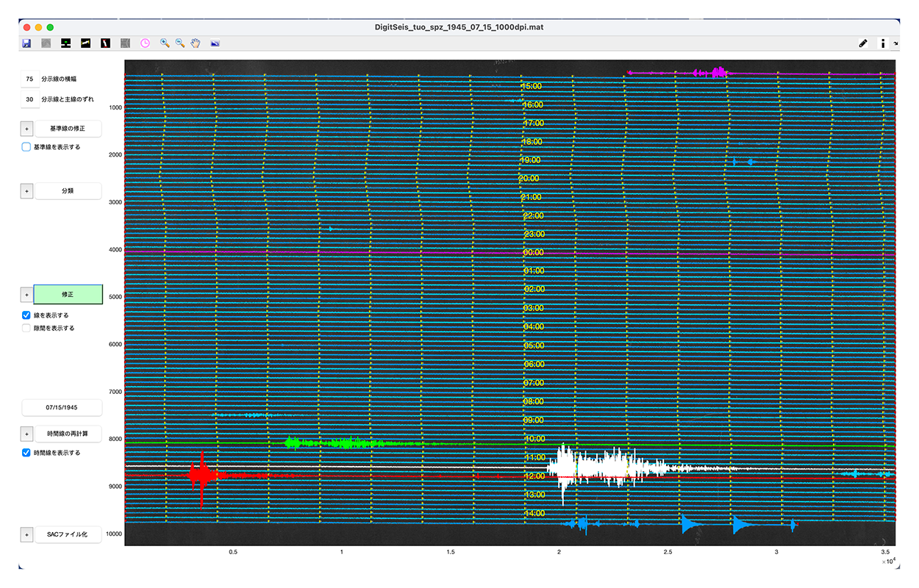Click the save floppy disk icon
The height and width of the screenshot is (588, 919).
(26, 43)
